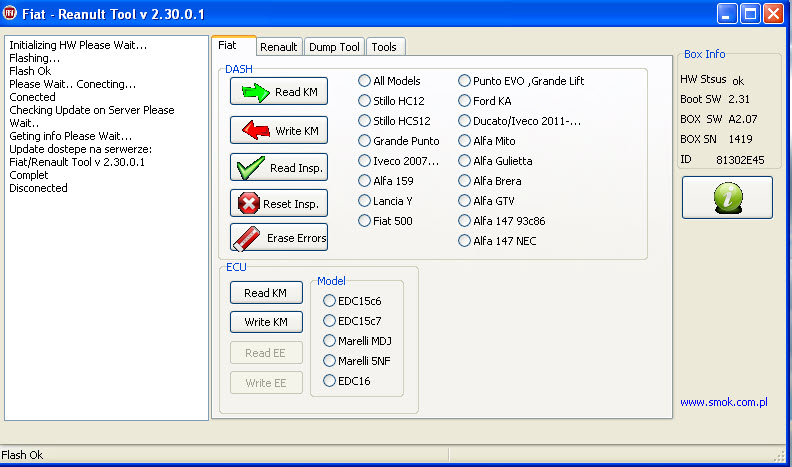Switch to the Renault tab
The width and height of the screenshot is (792, 467).
click(278, 47)
